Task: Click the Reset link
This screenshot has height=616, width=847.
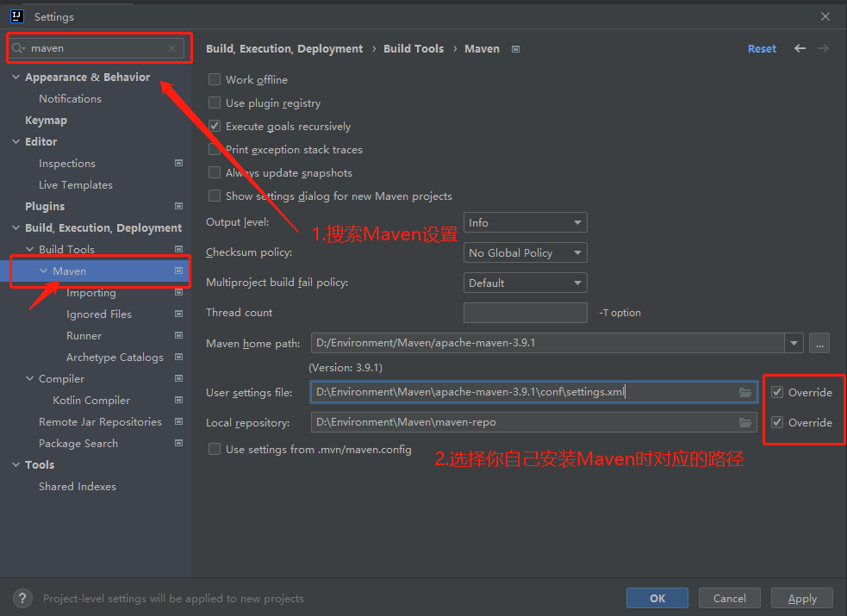Action: (x=762, y=48)
